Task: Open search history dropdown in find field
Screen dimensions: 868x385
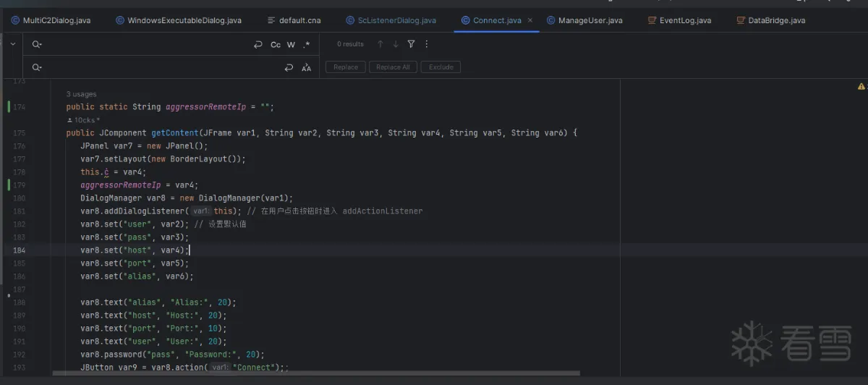Action: pyautogui.click(x=37, y=44)
